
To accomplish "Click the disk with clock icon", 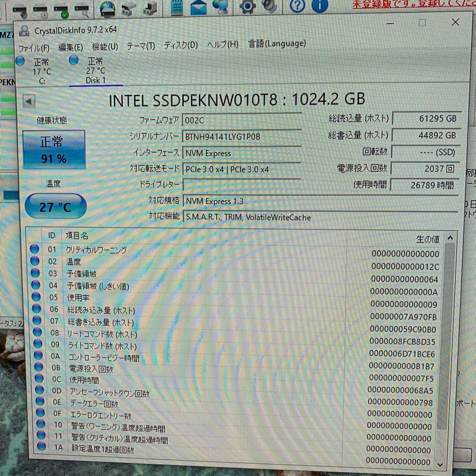I will 41,12.
